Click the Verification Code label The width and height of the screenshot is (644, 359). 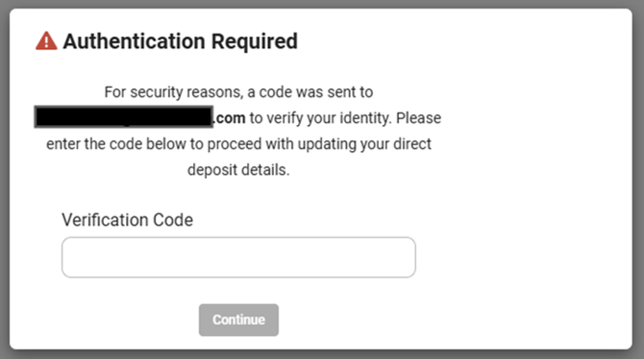[x=127, y=220]
